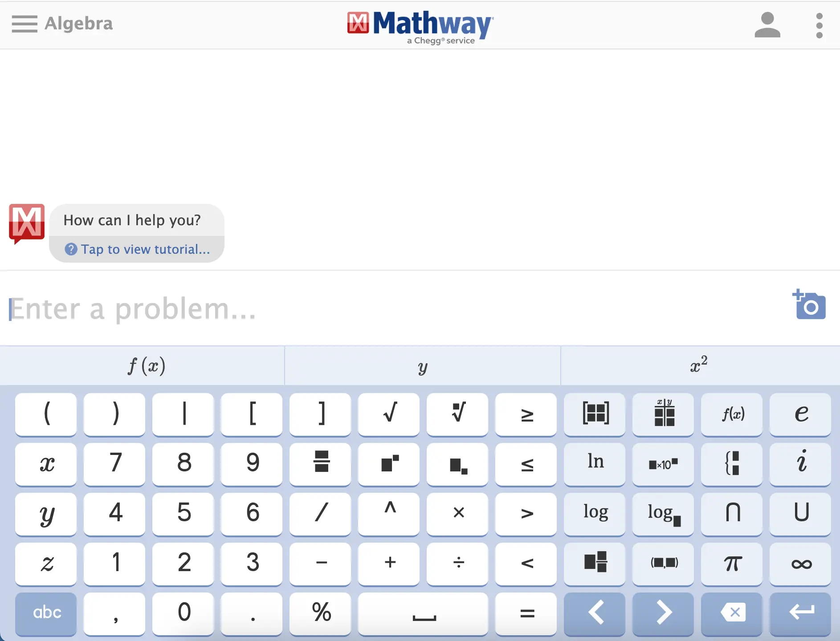Tap the minus sign key
The image size is (840, 641).
click(320, 564)
